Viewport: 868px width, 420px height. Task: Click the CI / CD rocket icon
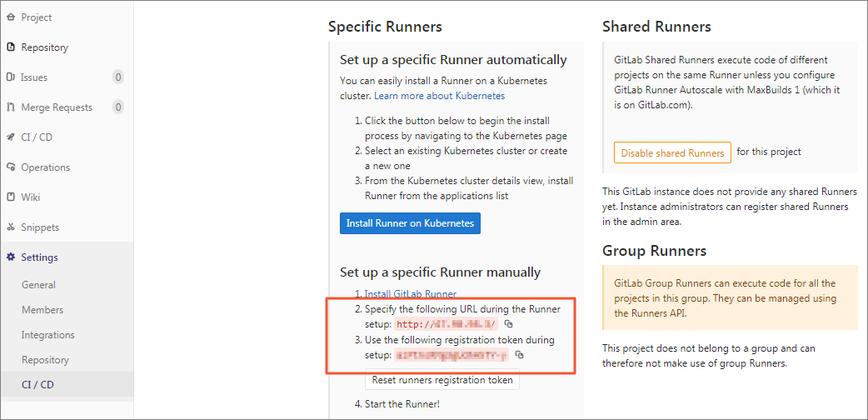point(10,137)
